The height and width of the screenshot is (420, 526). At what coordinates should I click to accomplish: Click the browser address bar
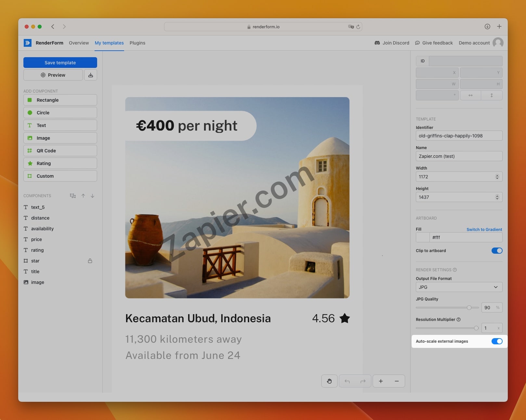pos(263,27)
